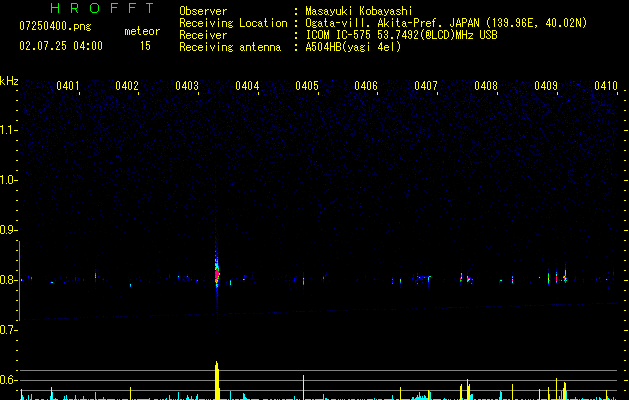The width and height of the screenshot is (629, 400).
Task: Click the Receiving antenna label
Action: point(230,47)
